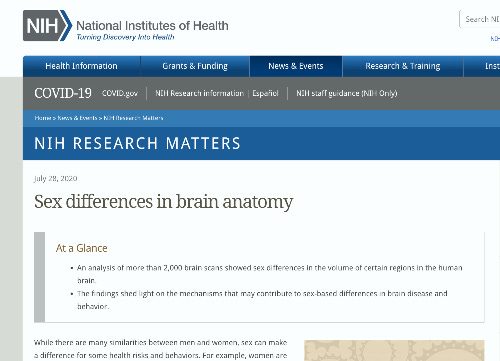Screen dimensions: 500x361
Task: Open NIH Research information link
Action: click(199, 93)
